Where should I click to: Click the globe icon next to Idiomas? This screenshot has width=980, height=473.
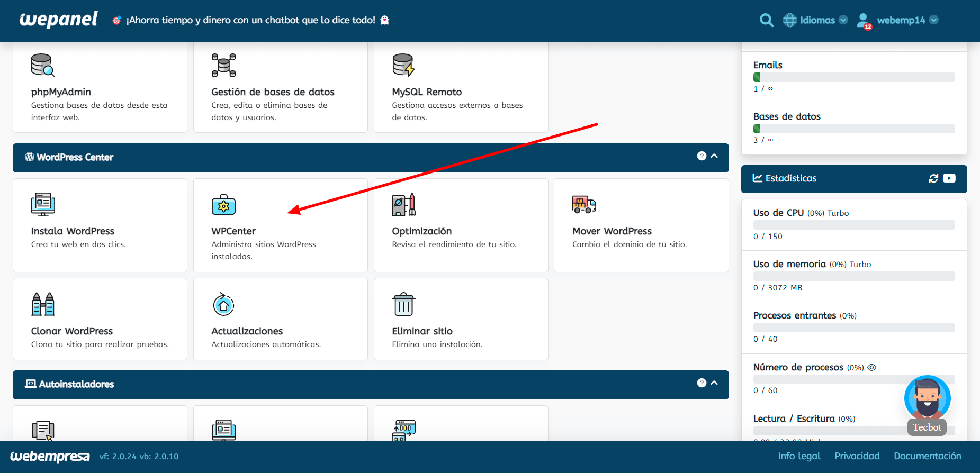click(789, 20)
